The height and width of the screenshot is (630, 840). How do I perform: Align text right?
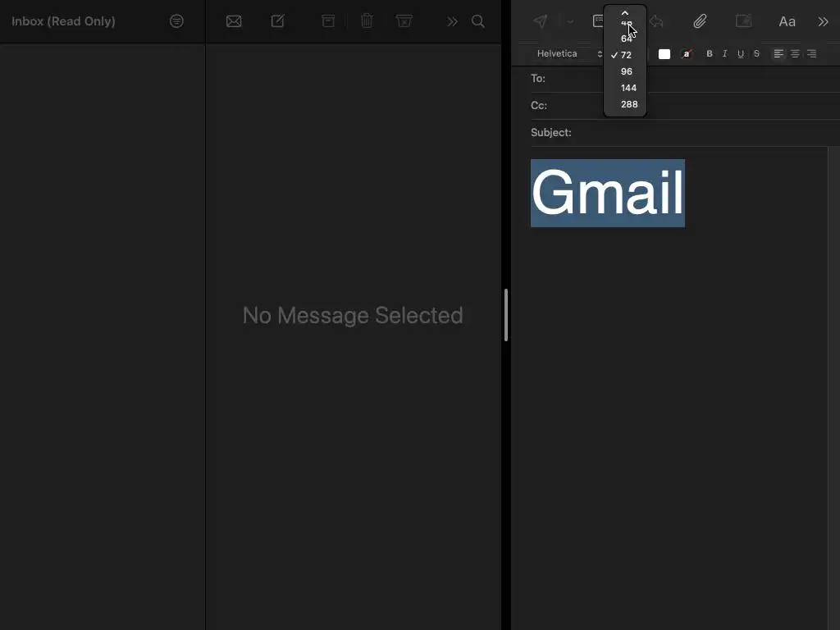click(x=811, y=53)
